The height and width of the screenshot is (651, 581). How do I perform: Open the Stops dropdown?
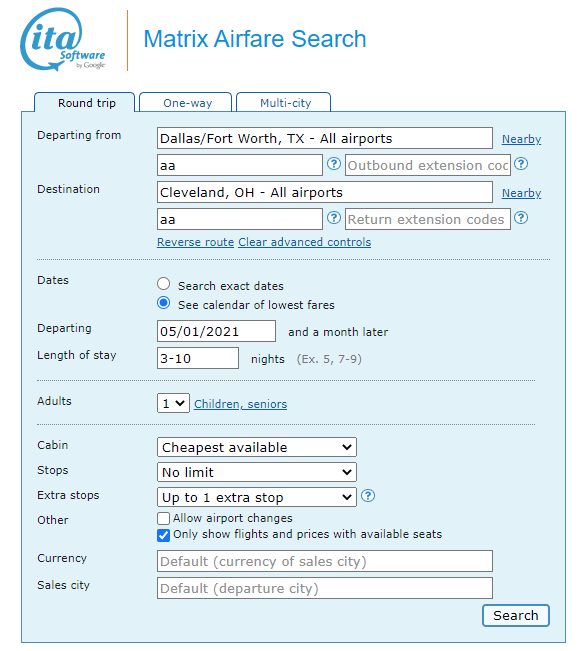[x=257, y=472]
